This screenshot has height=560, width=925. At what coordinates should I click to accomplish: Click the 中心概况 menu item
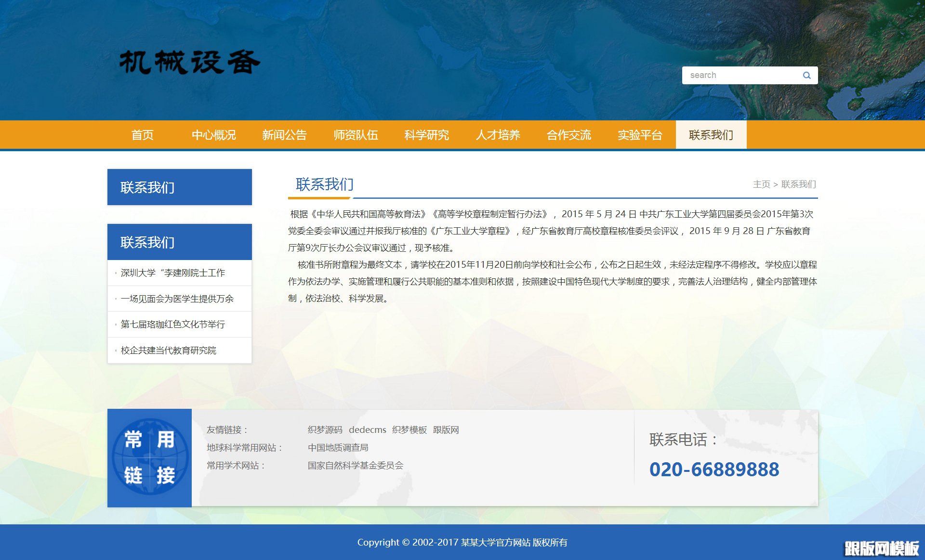[x=214, y=135]
